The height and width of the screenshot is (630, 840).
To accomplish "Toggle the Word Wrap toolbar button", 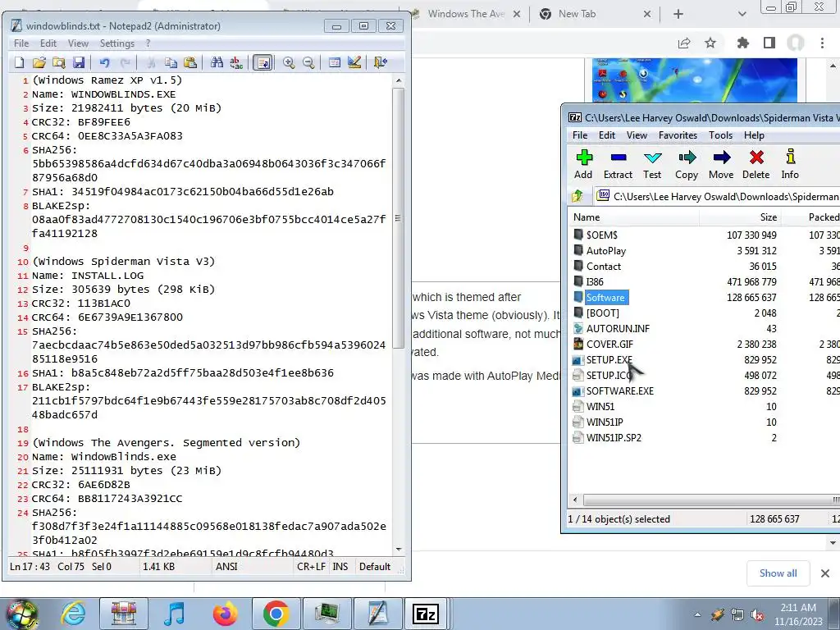I will (x=262, y=62).
